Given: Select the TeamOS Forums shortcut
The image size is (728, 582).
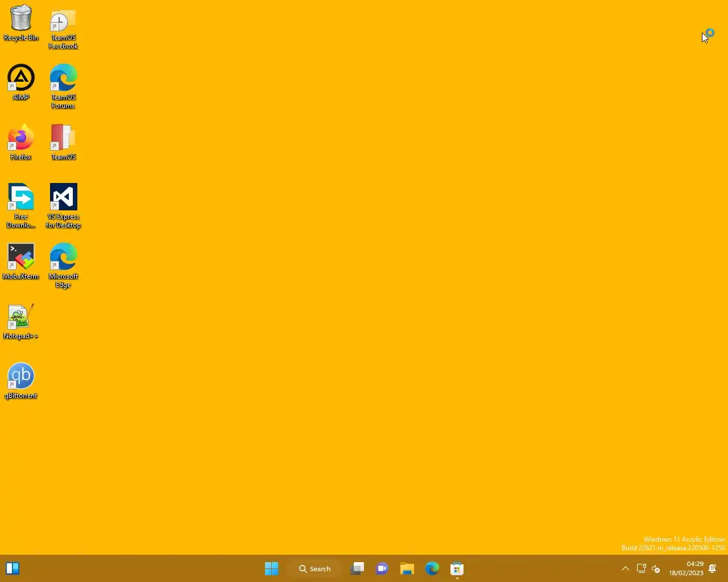Looking at the screenshot, I should click(63, 86).
